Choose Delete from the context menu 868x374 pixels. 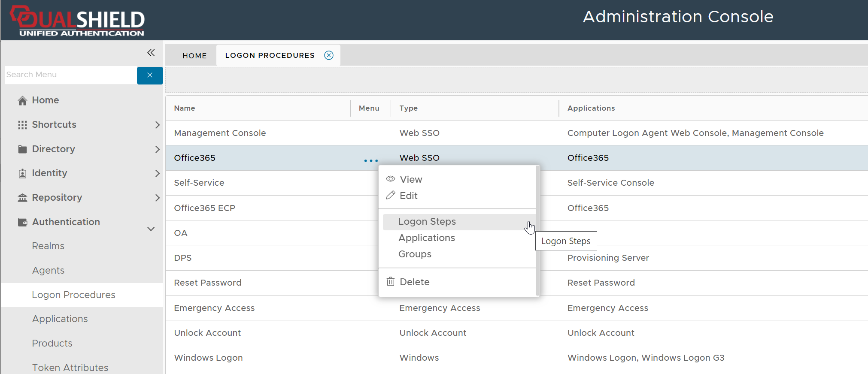(414, 282)
